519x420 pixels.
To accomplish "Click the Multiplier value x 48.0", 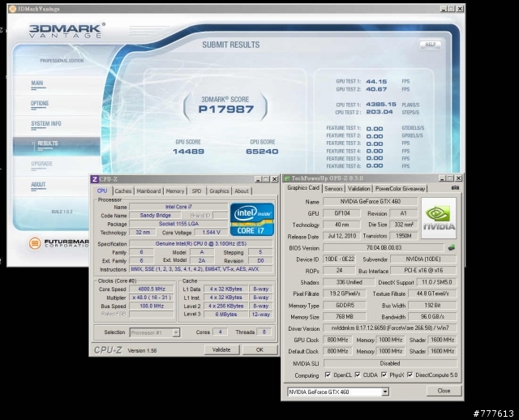I will pyautogui.click(x=152, y=298).
